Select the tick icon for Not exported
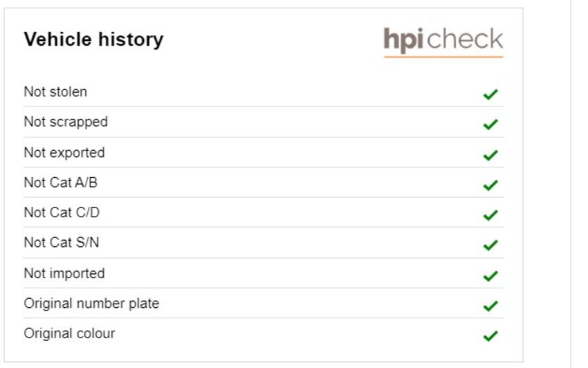Screen dimensions: 588x368 click(x=490, y=155)
